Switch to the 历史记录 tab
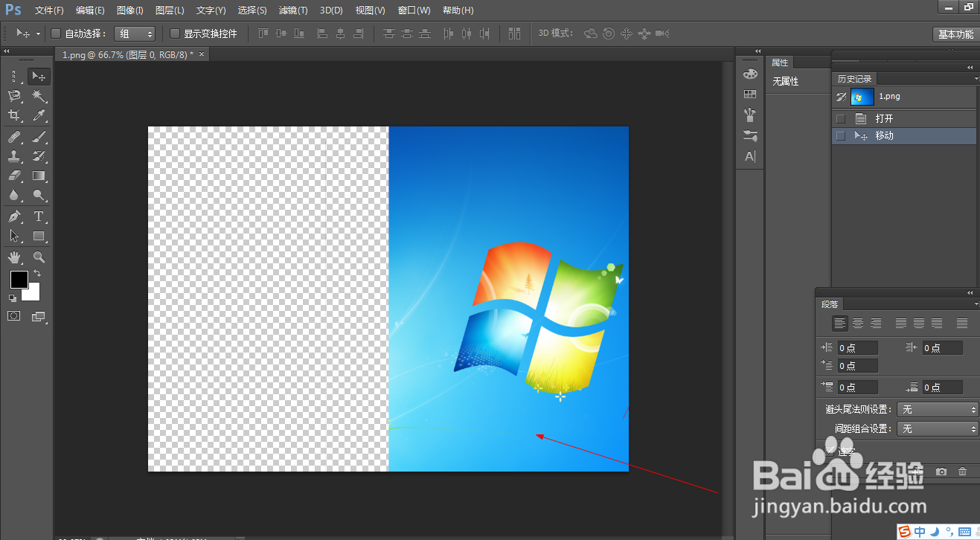980x540 pixels. (x=854, y=79)
